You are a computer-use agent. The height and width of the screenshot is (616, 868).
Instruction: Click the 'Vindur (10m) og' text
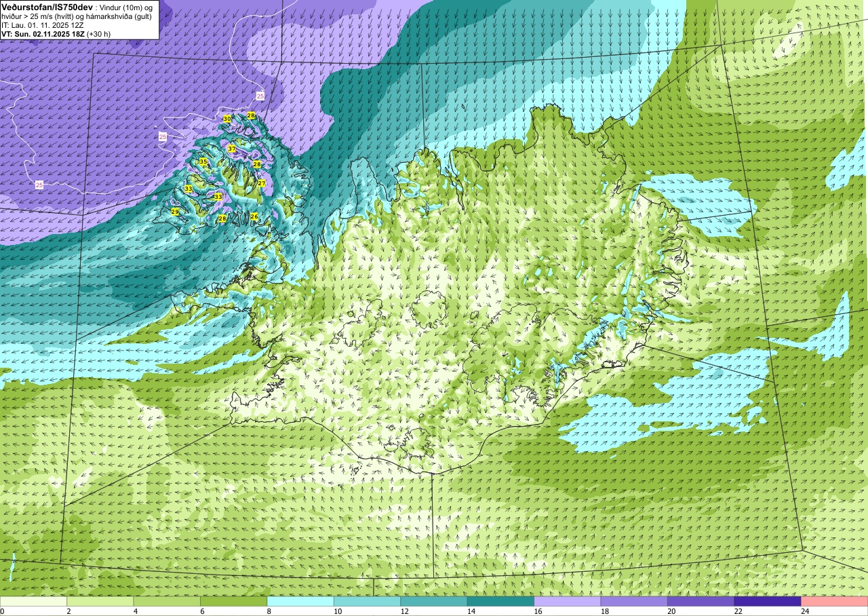tap(127, 7)
